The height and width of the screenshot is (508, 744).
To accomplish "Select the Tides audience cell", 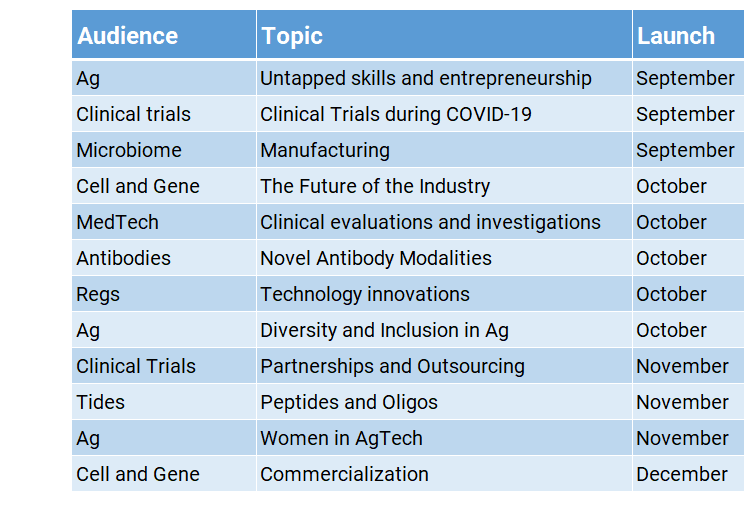I will (101, 402).
